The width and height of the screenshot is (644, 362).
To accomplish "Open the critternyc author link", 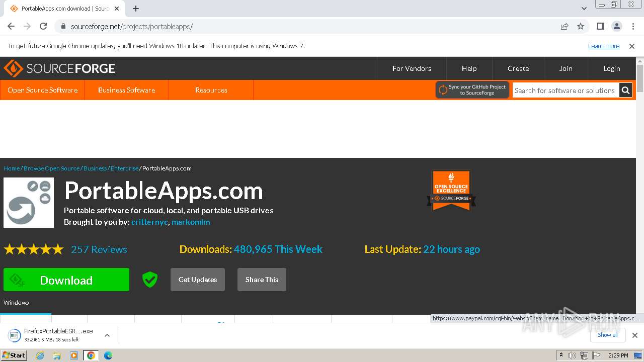I will pyautogui.click(x=149, y=222).
